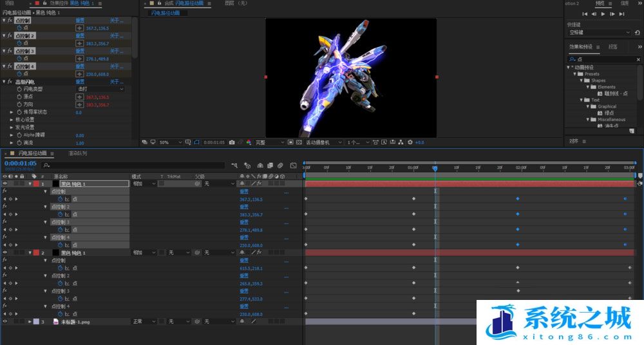644x345 pixels.
Task: Toggle stopwatch for 闪电类型 property
Action: [19, 89]
